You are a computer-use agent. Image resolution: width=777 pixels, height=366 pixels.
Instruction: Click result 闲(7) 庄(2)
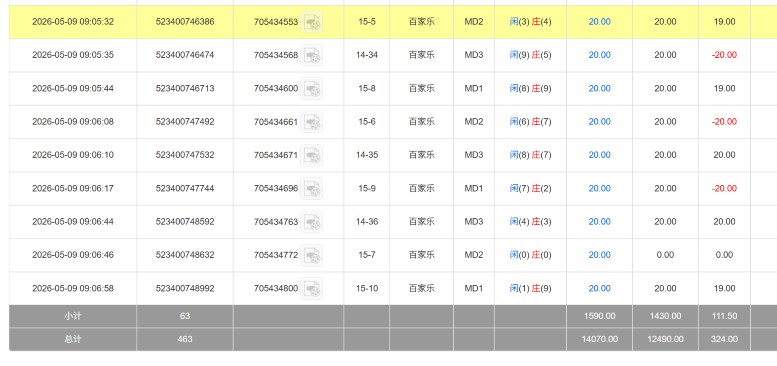click(x=530, y=188)
